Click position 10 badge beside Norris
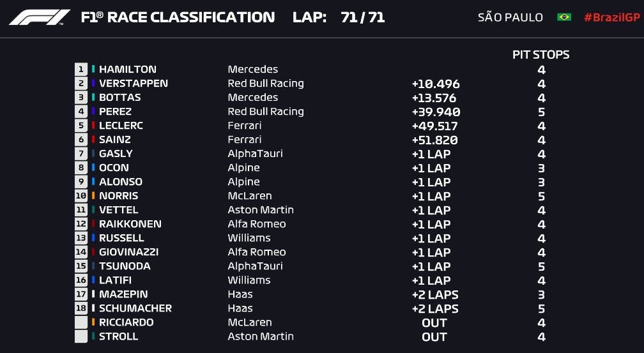This screenshot has height=353, width=644. tap(80, 196)
